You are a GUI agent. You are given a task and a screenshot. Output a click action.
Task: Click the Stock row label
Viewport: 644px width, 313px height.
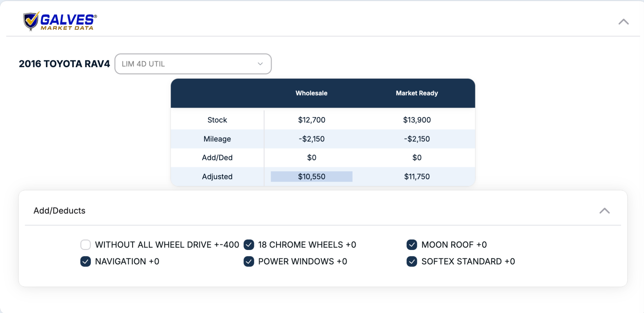pos(217,120)
